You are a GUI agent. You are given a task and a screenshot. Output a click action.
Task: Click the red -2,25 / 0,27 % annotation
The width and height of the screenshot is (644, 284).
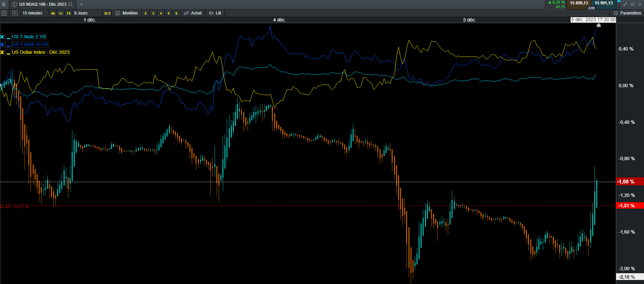coord(15,206)
